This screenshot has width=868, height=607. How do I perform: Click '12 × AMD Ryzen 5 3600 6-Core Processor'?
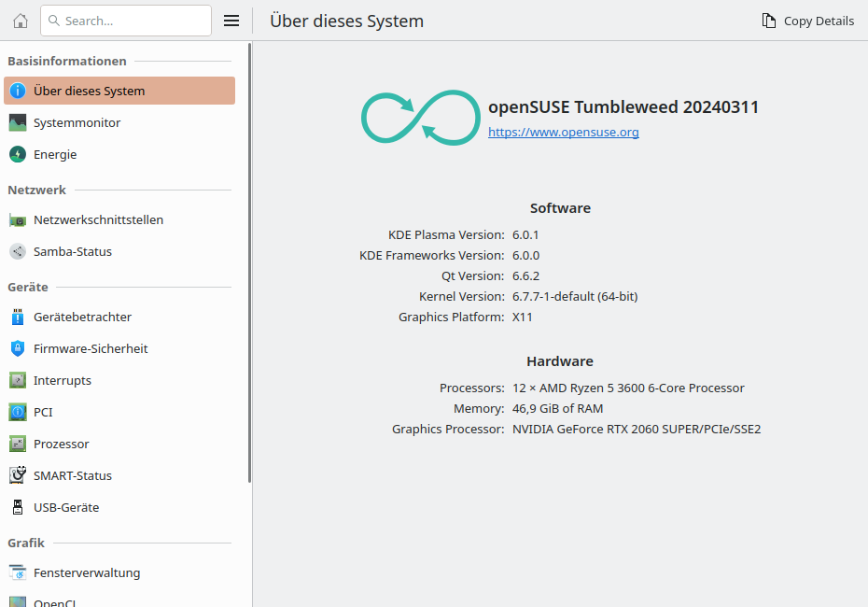tap(628, 388)
